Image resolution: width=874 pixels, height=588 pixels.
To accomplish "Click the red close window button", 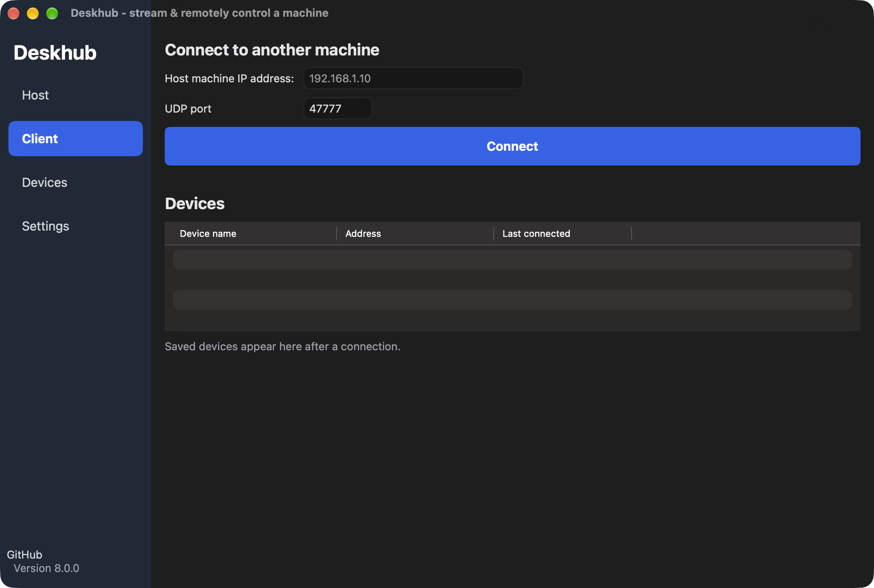I will pyautogui.click(x=13, y=13).
